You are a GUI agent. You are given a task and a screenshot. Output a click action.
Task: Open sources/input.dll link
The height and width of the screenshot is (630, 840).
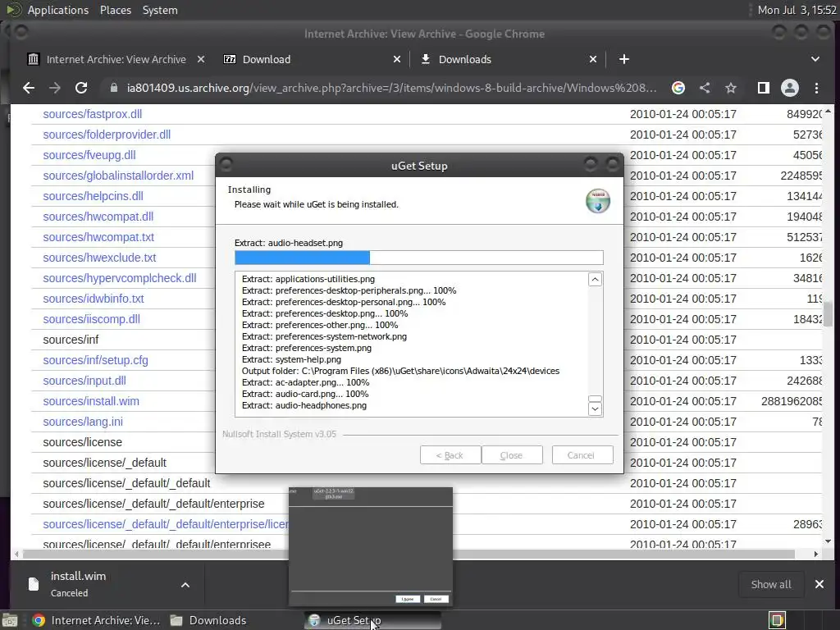click(x=84, y=381)
